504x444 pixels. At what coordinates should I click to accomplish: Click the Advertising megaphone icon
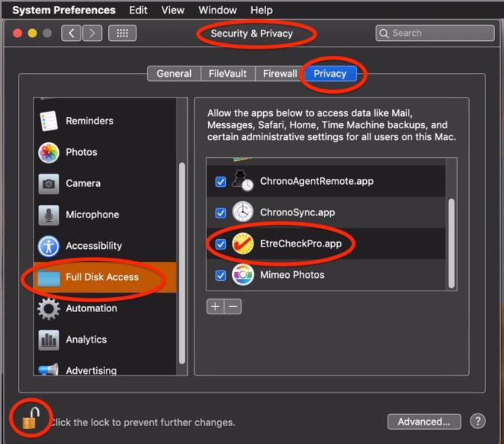tap(48, 370)
